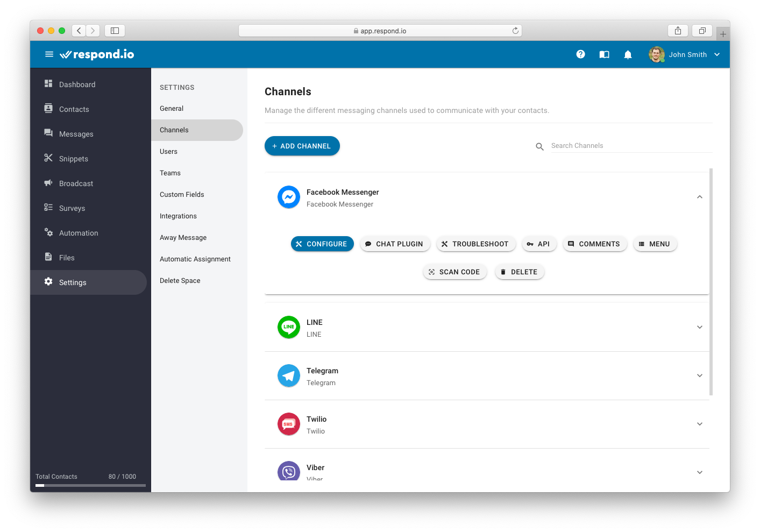760x532 pixels.
Task: Click the respond.io logo
Action: coord(97,54)
